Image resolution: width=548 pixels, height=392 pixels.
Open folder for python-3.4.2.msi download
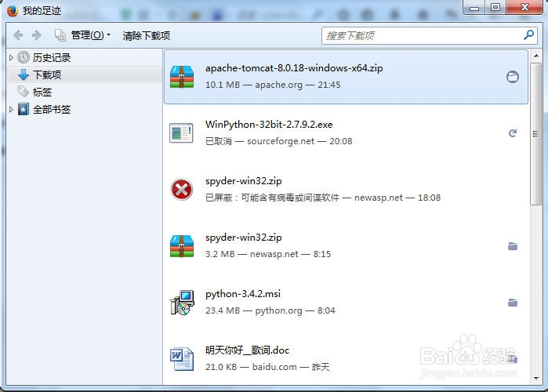click(513, 303)
